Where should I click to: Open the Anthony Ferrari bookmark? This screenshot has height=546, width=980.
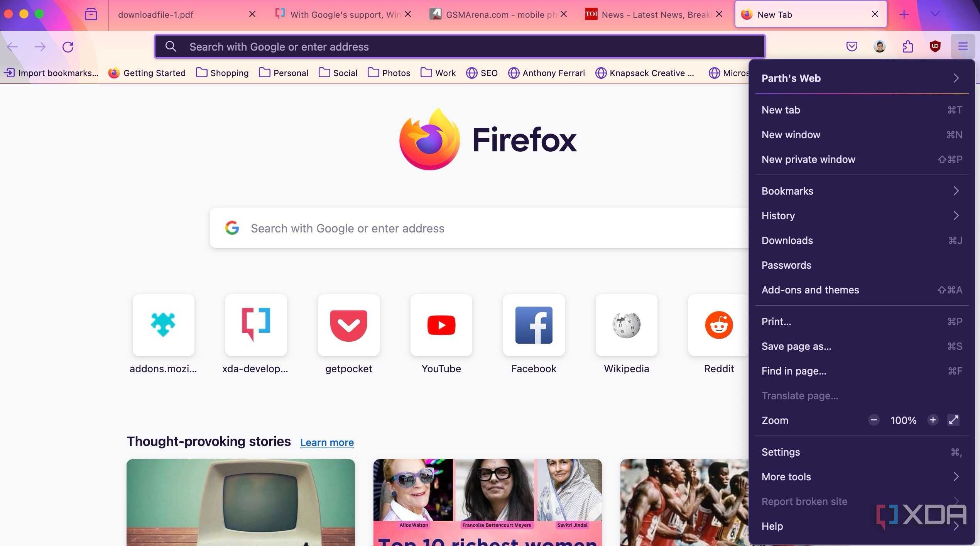tap(546, 73)
